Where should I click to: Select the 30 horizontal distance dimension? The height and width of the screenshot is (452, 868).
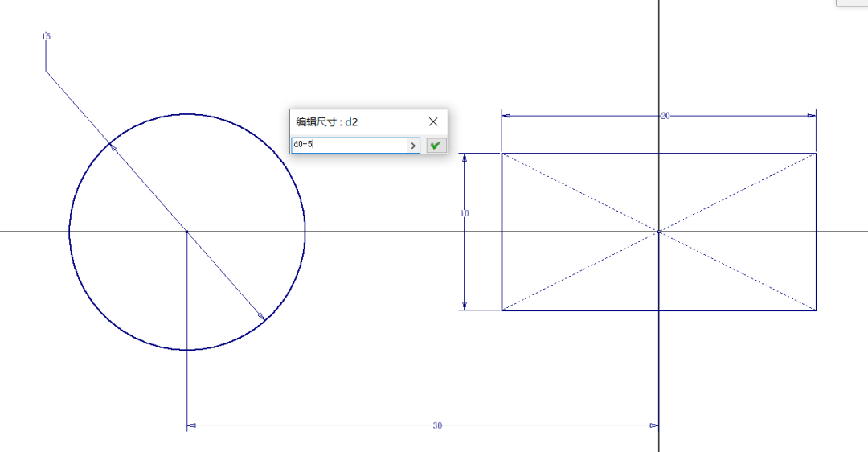coord(437,425)
